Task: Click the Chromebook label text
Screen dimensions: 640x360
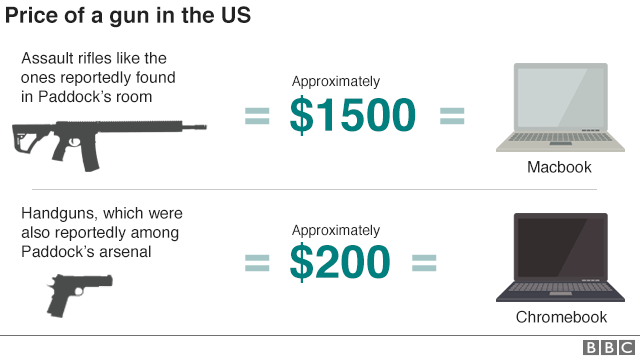Action: click(561, 317)
